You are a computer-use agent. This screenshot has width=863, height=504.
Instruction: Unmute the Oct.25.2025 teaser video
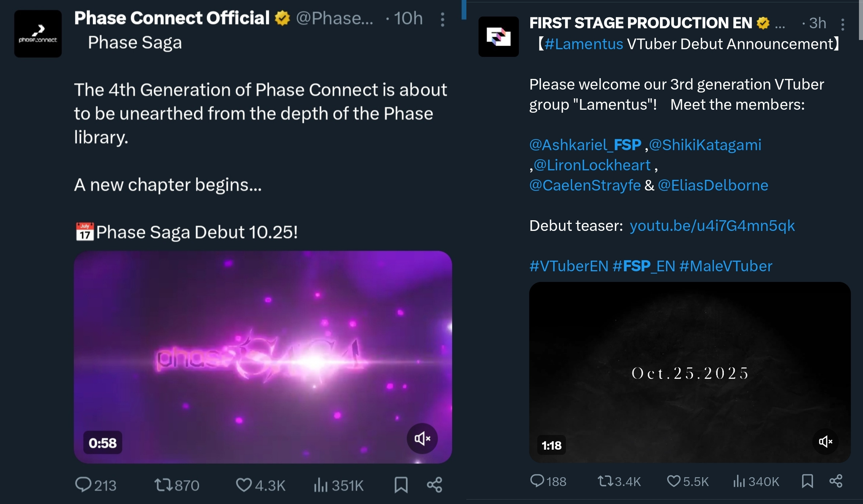click(x=826, y=441)
